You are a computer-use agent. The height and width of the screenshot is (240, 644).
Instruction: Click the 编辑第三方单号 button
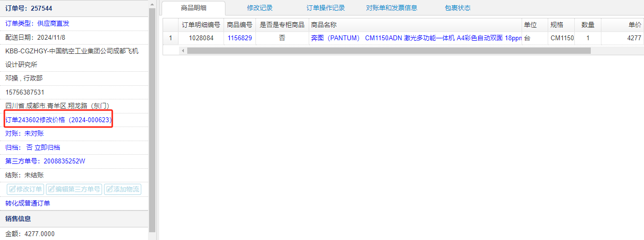coord(74,189)
